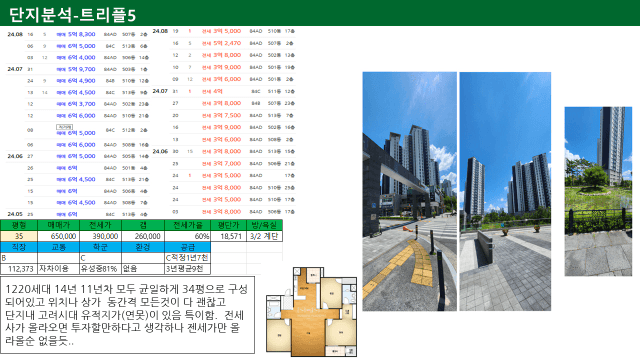Click the lease entry '전세 5억 2,470'

click(x=222, y=43)
